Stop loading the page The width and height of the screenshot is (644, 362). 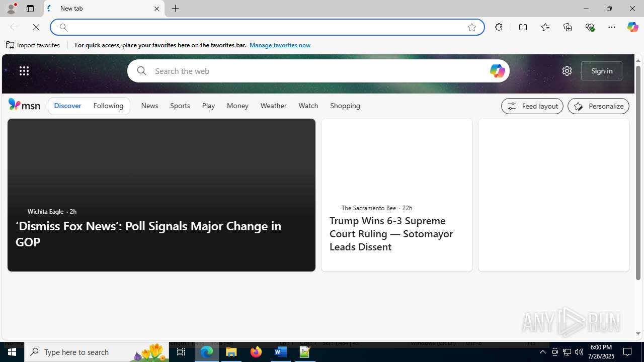point(36,27)
